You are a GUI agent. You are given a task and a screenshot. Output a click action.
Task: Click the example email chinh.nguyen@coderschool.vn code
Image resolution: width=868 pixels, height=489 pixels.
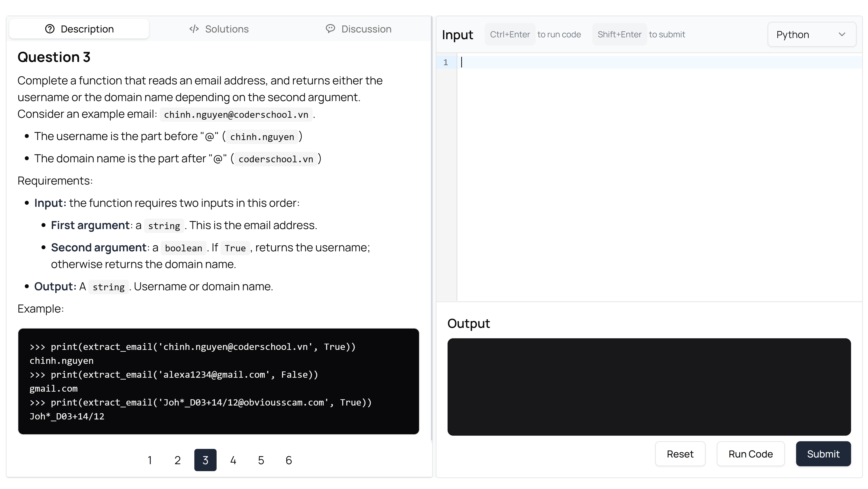[236, 115]
